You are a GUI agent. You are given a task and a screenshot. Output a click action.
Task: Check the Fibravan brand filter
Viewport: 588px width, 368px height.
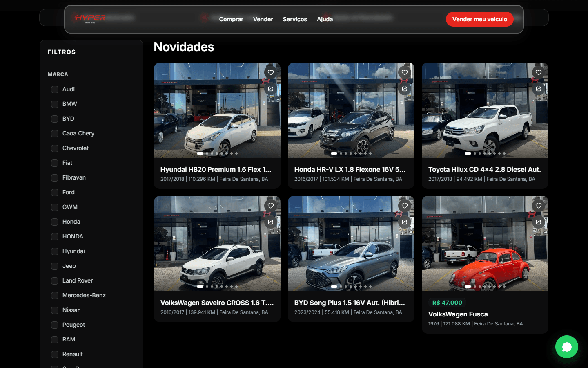click(x=55, y=178)
